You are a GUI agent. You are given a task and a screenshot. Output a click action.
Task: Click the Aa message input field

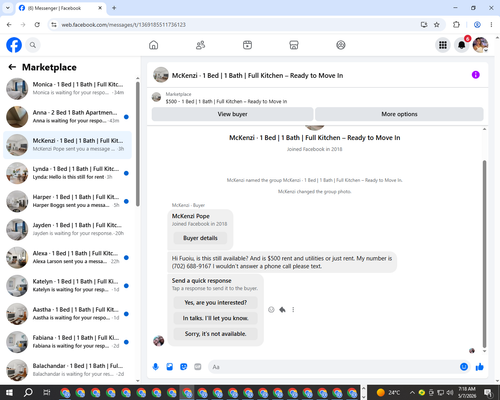click(x=333, y=367)
